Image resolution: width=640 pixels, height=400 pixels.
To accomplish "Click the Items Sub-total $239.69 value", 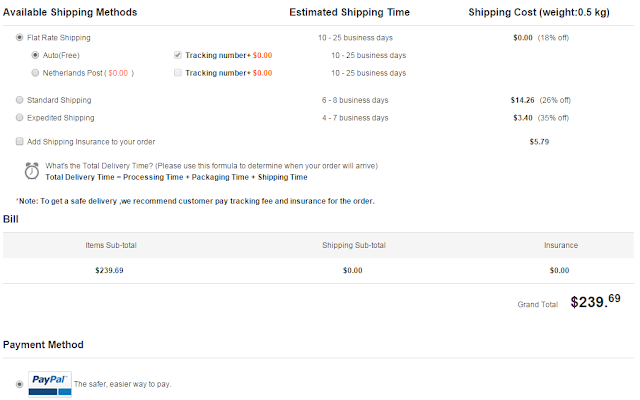I will (108, 270).
